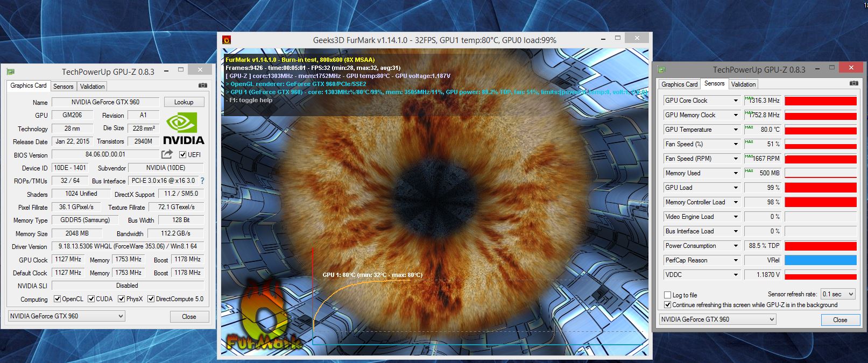Image resolution: width=868 pixels, height=363 pixels.
Task: Click the GPU-Z app icon in Sensors window title bar
Action: coord(661,69)
